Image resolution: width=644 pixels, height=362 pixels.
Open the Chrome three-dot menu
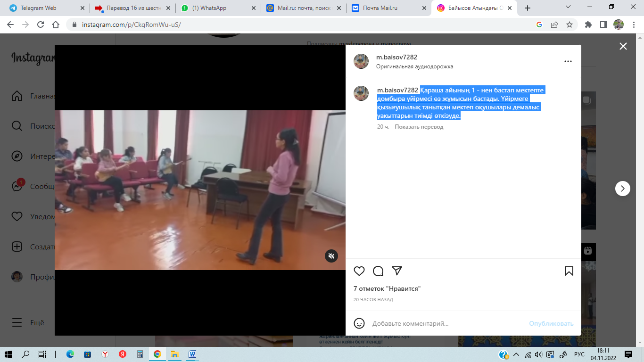pos(633,25)
